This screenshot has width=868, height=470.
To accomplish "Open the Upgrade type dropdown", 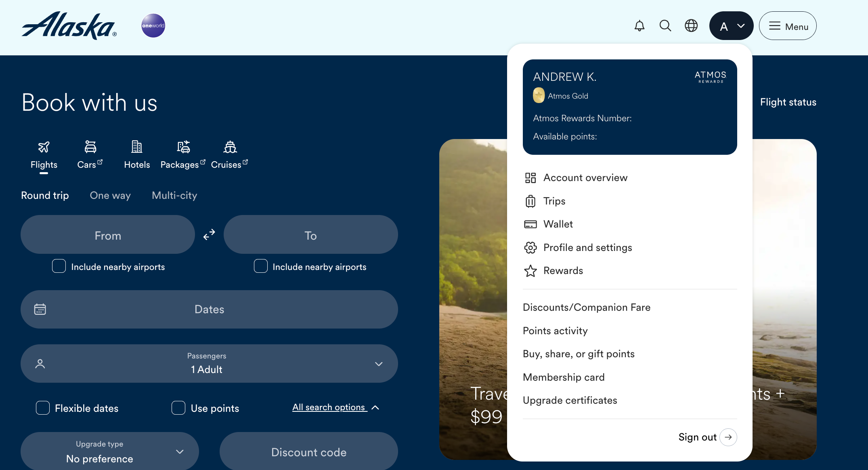I will [x=110, y=451].
